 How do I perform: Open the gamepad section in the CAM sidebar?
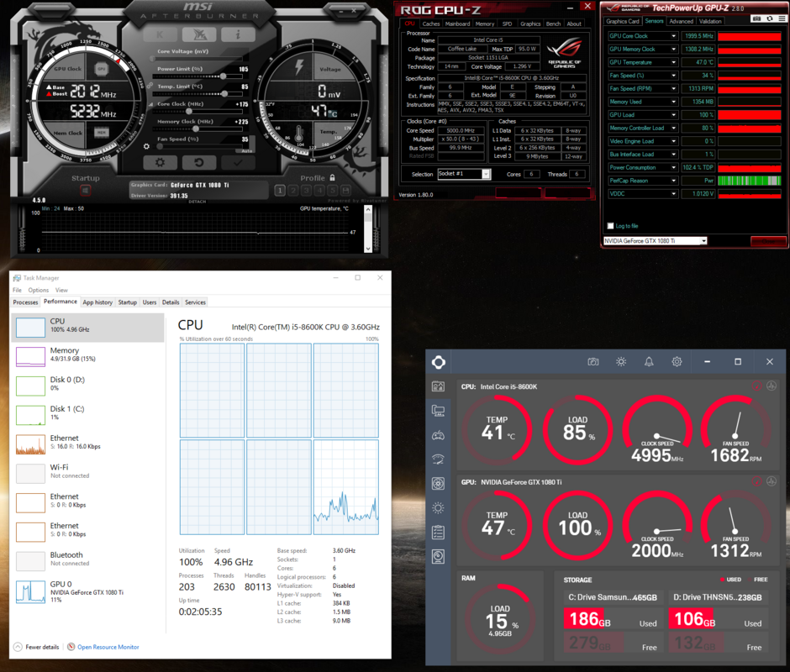tap(439, 435)
